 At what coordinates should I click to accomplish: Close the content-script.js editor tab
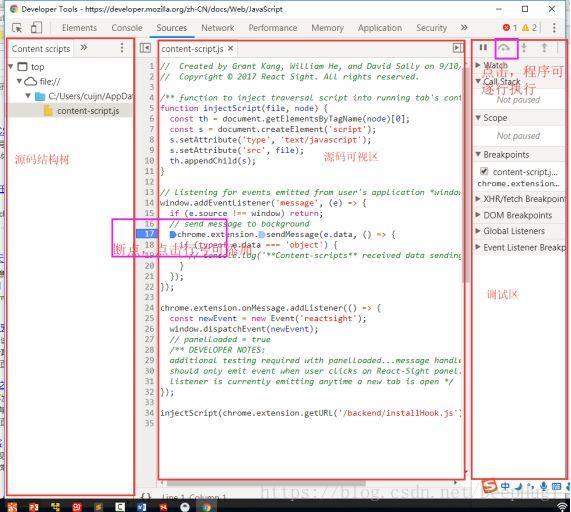pos(231,48)
